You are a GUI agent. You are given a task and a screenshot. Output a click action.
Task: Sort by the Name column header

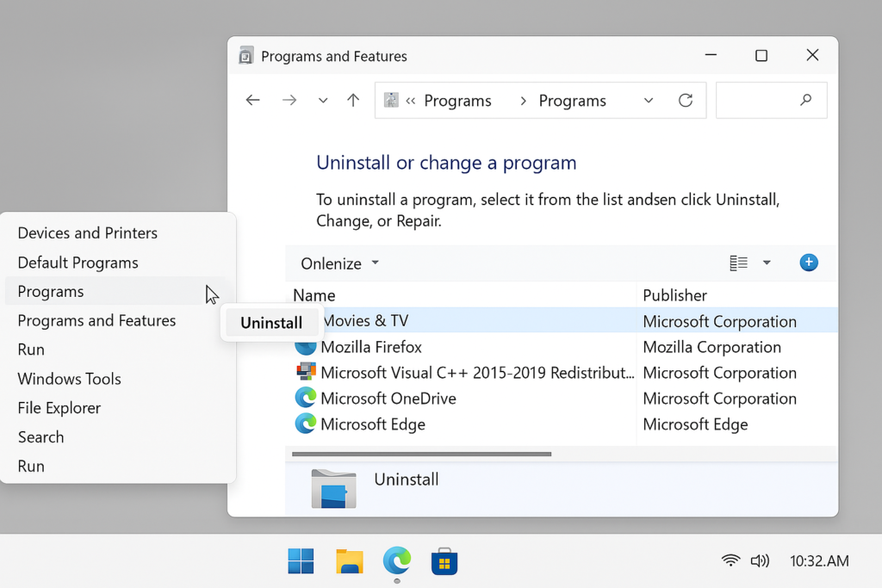(x=314, y=295)
